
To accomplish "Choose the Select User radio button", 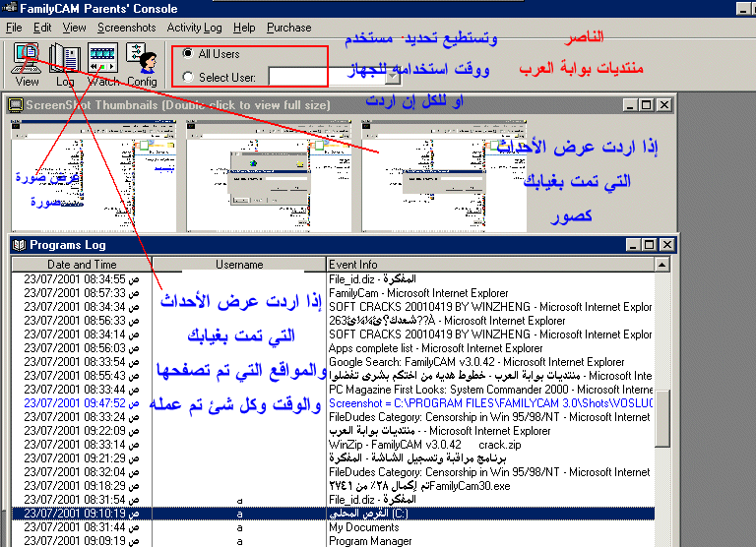I will pyautogui.click(x=188, y=77).
